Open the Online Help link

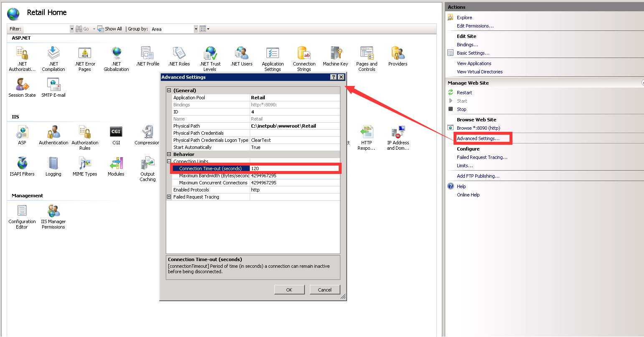tap(468, 195)
